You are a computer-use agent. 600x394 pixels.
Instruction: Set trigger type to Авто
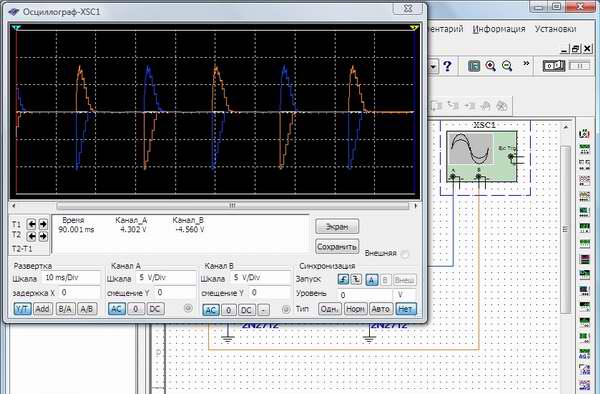coord(380,309)
